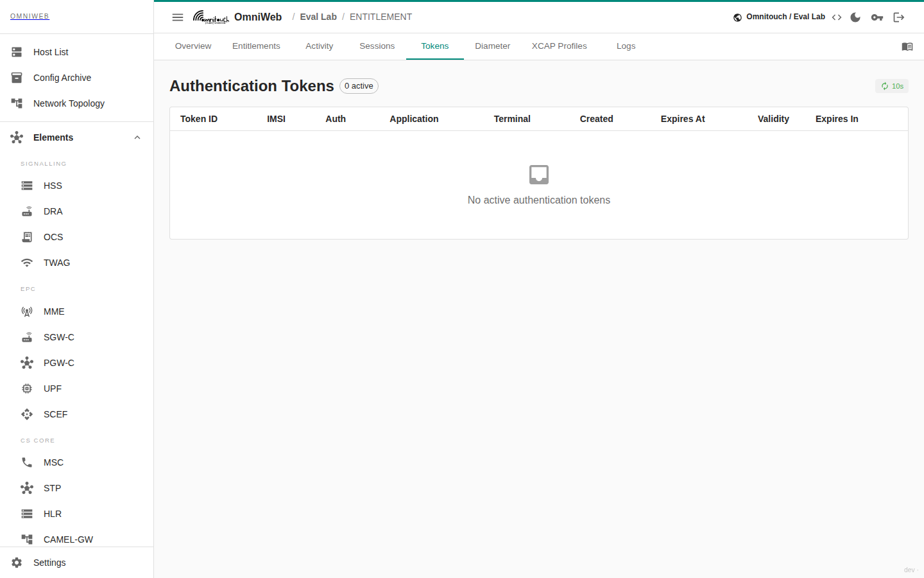Image resolution: width=924 pixels, height=578 pixels.
Task: Click the OmniWeb logo icon
Action: 211,17
